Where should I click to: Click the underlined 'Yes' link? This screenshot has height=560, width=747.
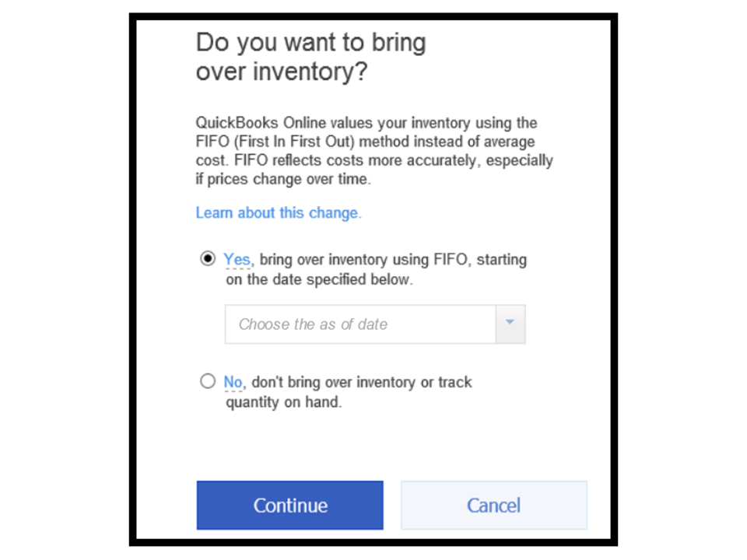237,259
